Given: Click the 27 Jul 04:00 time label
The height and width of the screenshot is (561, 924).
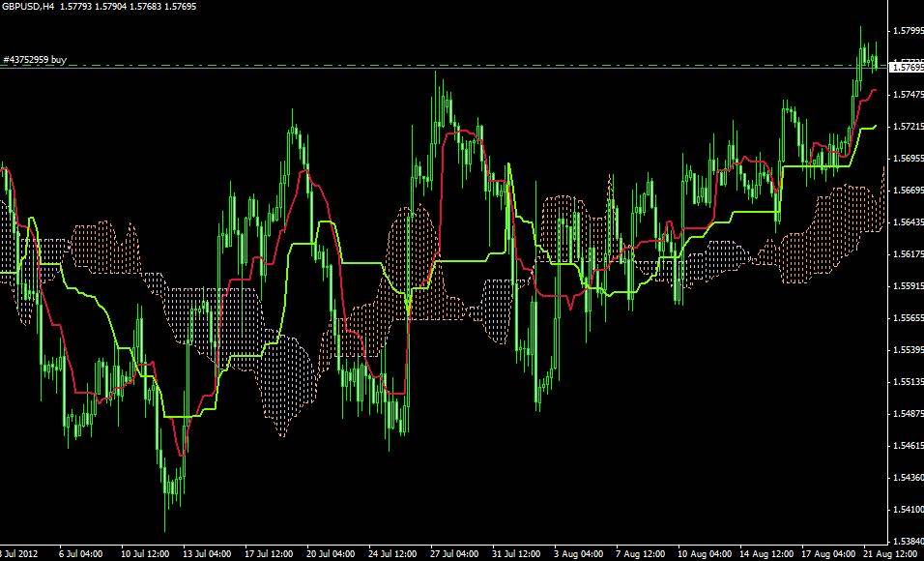Looking at the screenshot, I should point(454,554).
